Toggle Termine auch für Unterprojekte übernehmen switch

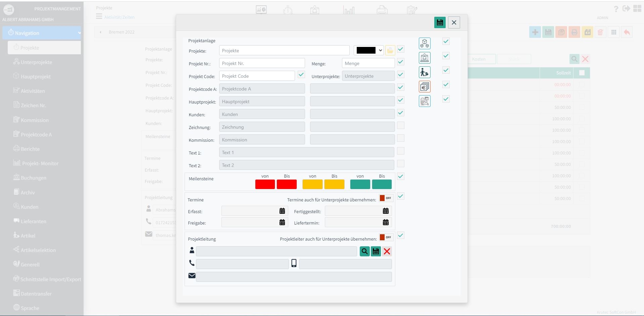386,198
